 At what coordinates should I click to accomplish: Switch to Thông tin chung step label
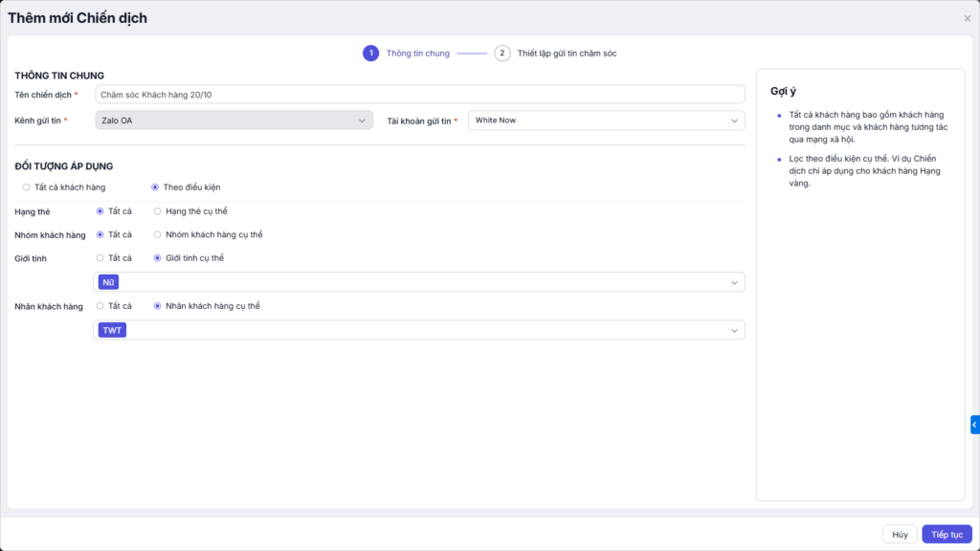point(417,54)
